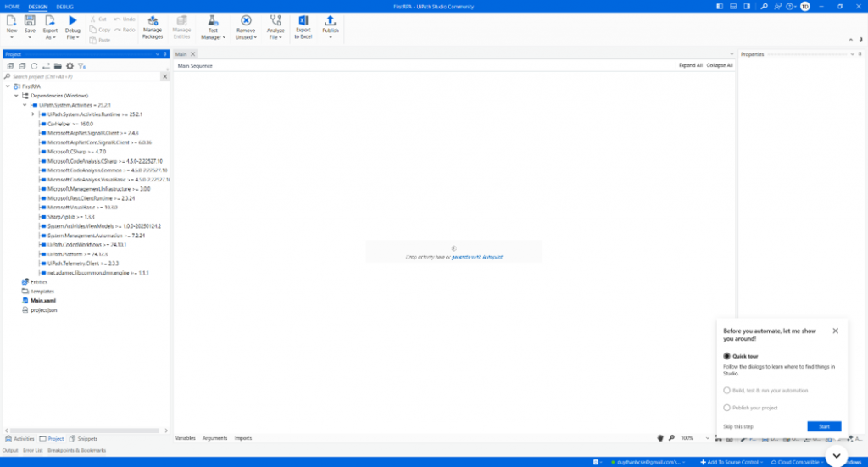Switch to the Activities panel tab
Viewport: 868px width, 467px height.
click(20, 439)
